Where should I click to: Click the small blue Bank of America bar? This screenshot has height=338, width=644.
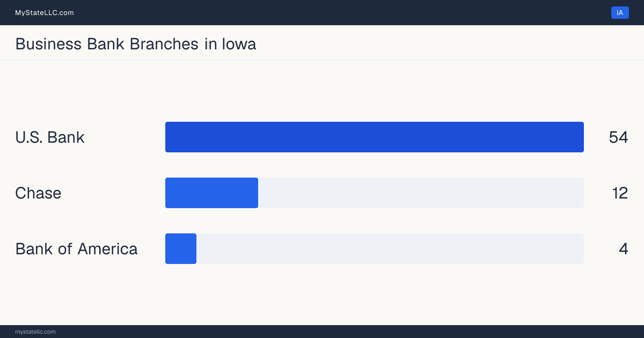point(181,249)
